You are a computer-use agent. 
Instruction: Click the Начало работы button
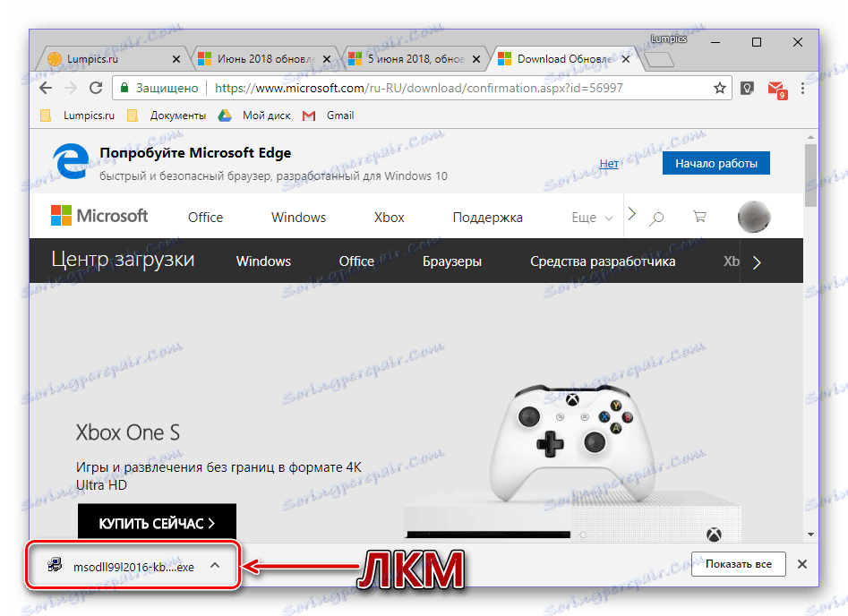[x=715, y=163]
